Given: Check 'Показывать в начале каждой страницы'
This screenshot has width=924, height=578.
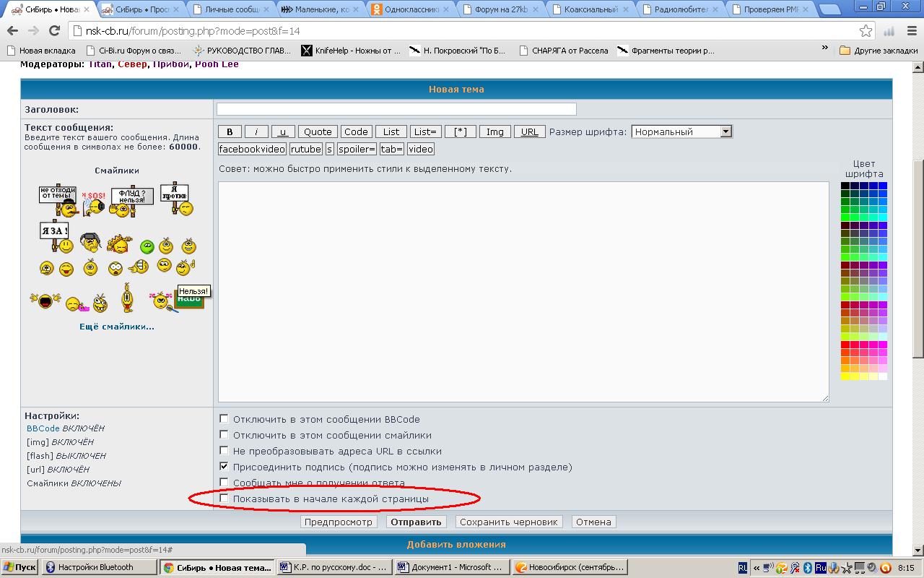Looking at the screenshot, I should tap(224, 498).
